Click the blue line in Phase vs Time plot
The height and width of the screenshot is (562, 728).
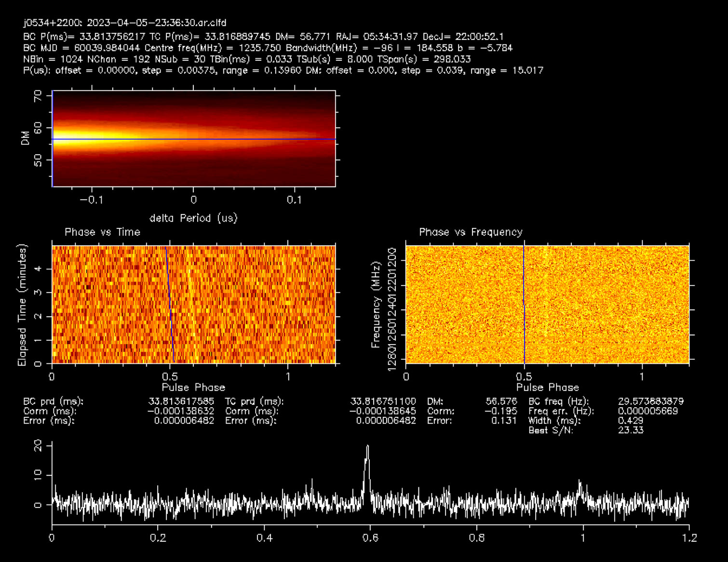point(170,305)
